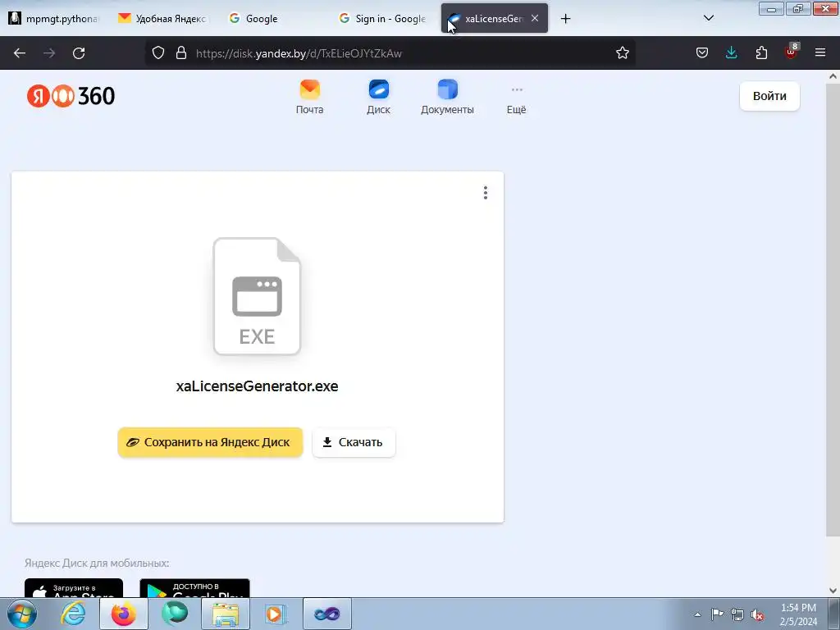840x630 pixels.
Task: Open Диск service icon
Action: 378,97
